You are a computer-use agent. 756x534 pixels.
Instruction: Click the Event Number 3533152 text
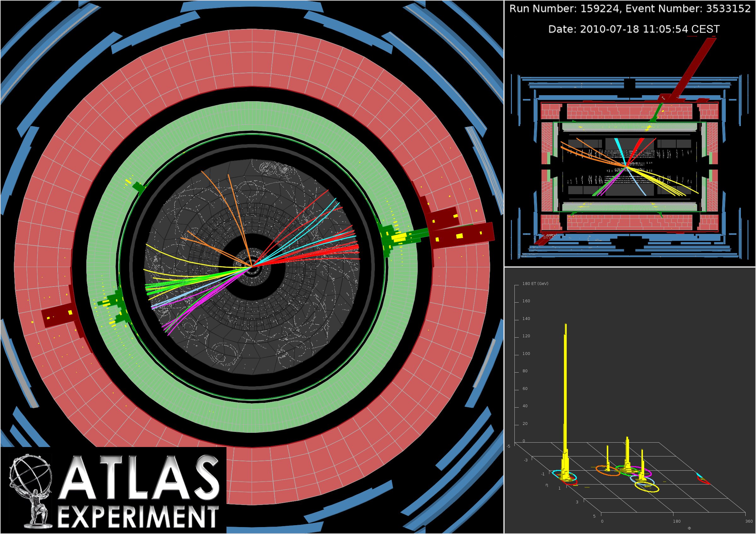688,9
